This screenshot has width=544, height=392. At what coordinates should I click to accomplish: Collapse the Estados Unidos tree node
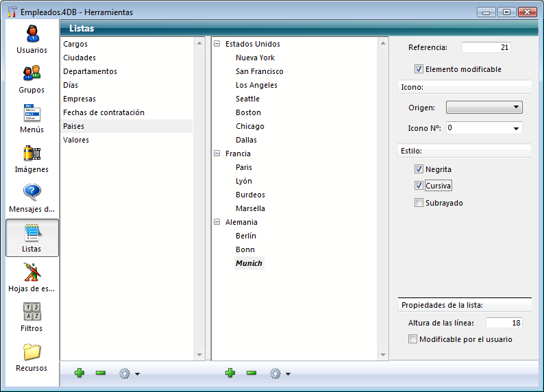(x=217, y=44)
